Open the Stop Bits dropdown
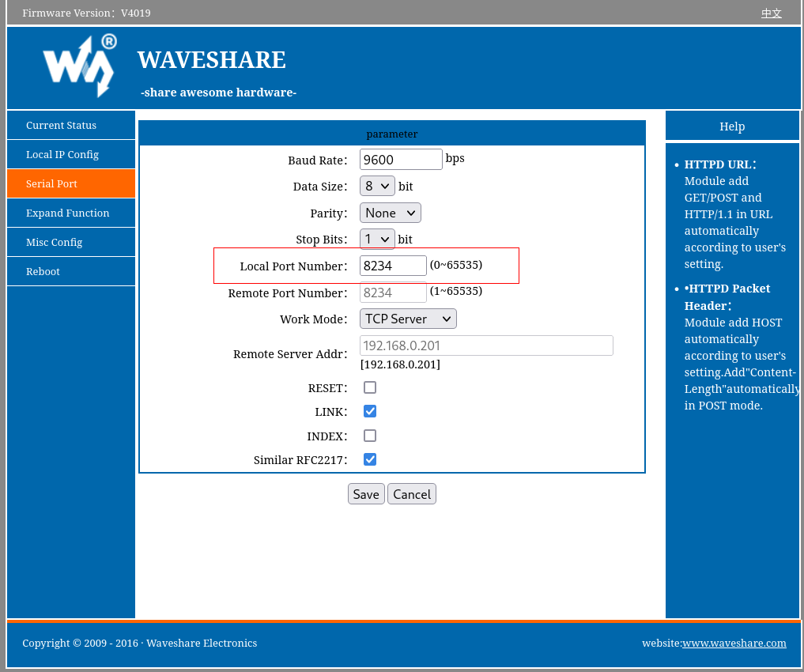804x672 pixels. (377, 239)
